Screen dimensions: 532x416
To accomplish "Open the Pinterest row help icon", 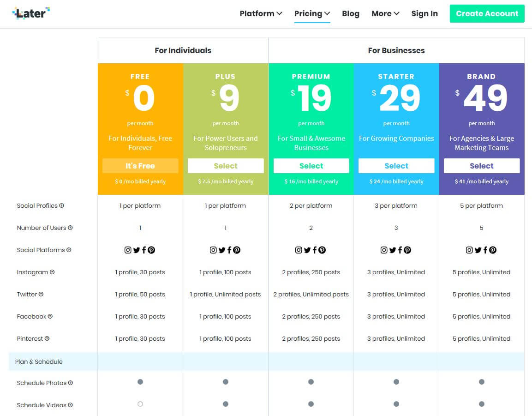I will click(47, 338).
